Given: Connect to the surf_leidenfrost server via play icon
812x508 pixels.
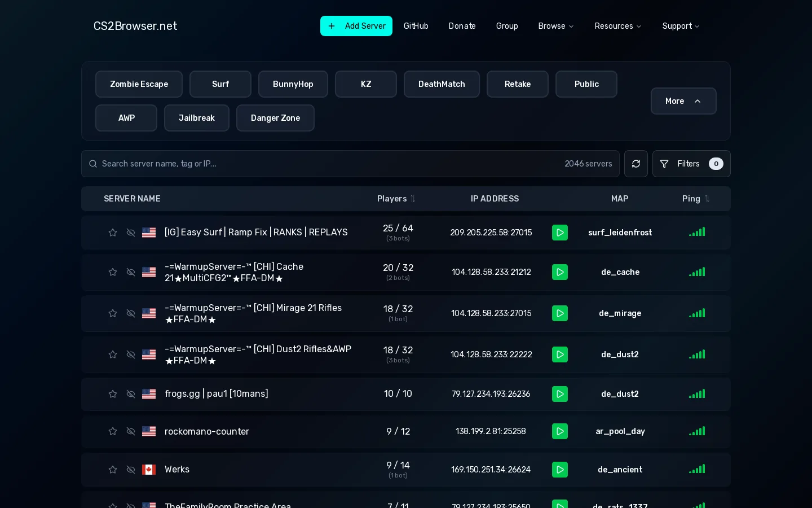Looking at the screenshot, I should tap(560, 233).
